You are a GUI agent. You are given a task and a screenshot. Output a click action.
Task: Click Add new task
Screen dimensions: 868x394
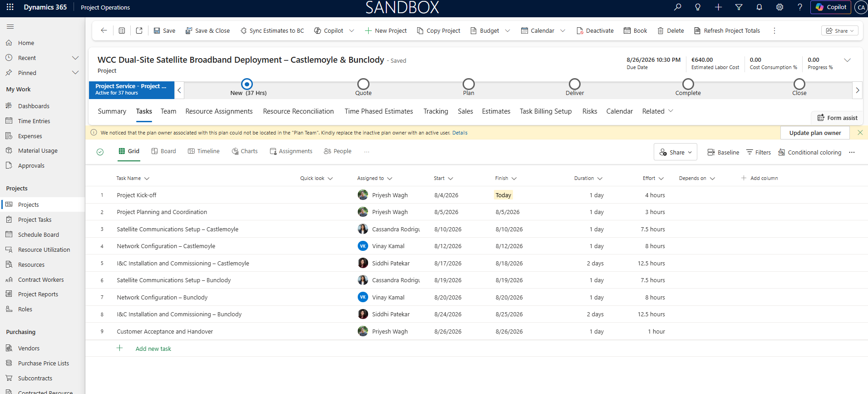[153, 349]
